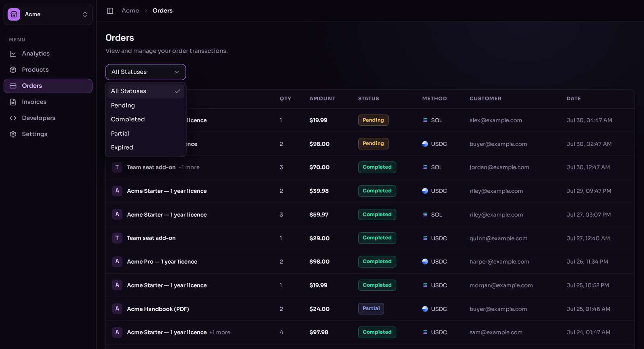The width and height of the screenshot is (644, 349).
Task: Click the Orders breadcrumb
Action: (163, 11)
